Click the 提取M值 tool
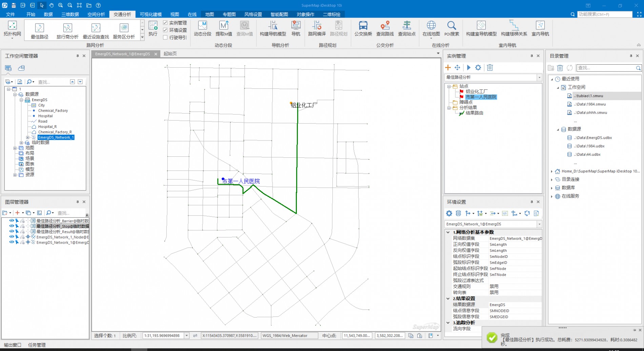This screenshot has width=644, height=351. [x=224, y=28]
